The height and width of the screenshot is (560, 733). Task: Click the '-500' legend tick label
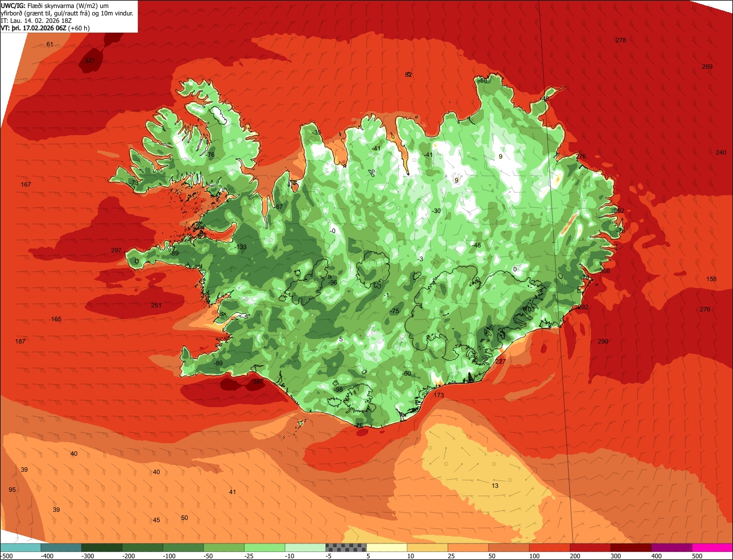[x=6, y=556]
